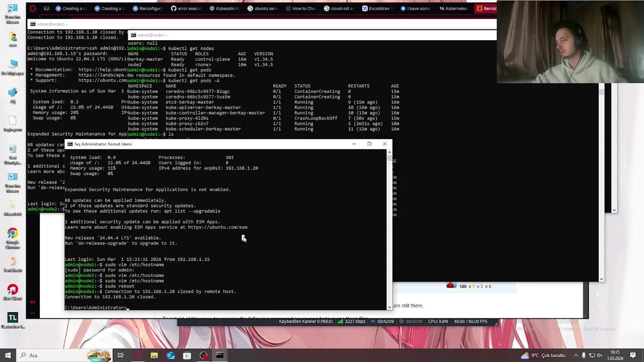Click the Komut İstemi vertical scrollbar
Viewport: 644px width, 362px height.
tap(389, 229)
